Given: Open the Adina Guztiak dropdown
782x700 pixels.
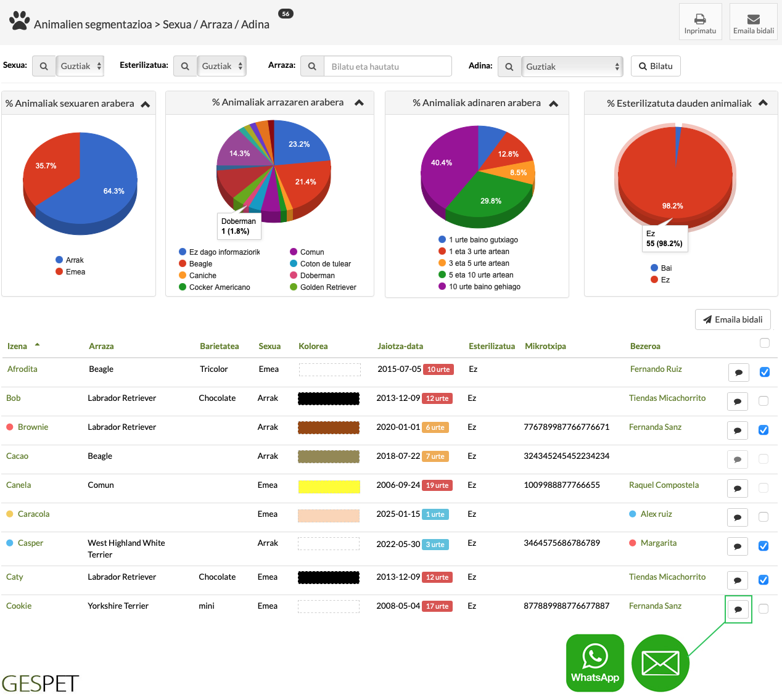Looking at the screenshot, I should click(572, 67).
